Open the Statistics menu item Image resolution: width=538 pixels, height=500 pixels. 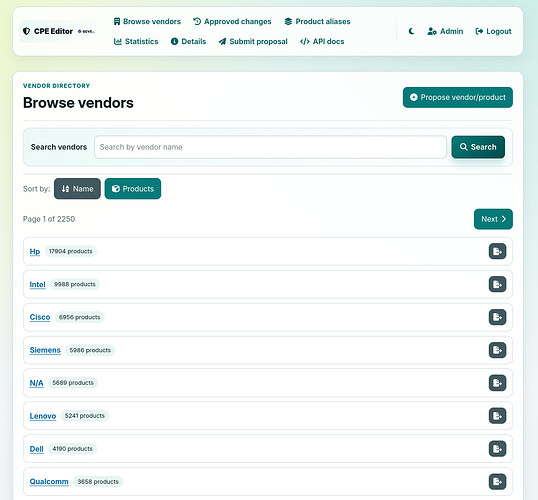click(136, 42)
